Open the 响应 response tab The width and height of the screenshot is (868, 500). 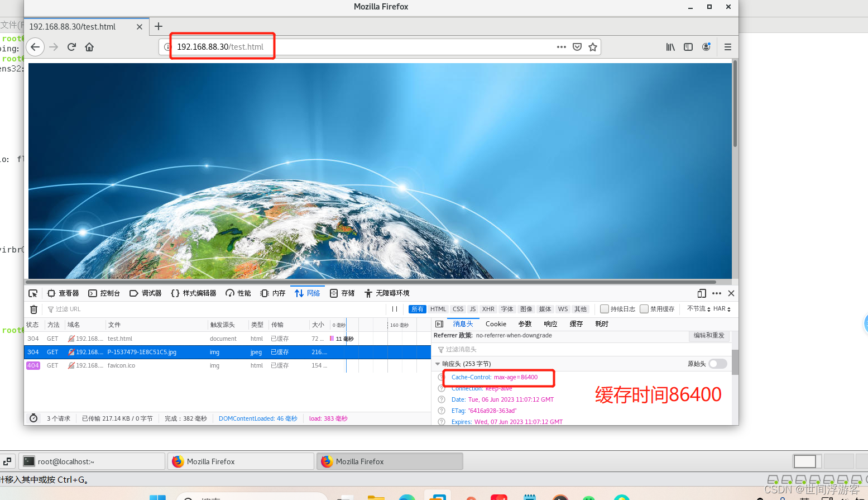550,324
